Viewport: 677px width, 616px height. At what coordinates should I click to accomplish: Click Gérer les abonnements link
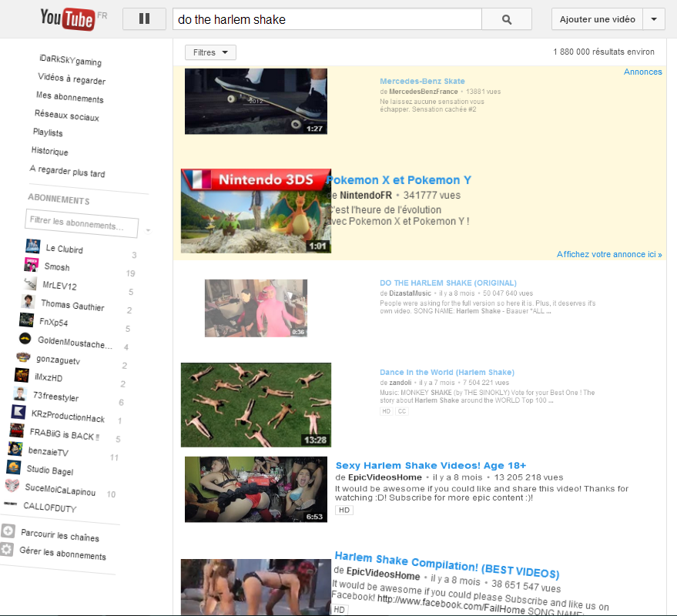[62, 553]
